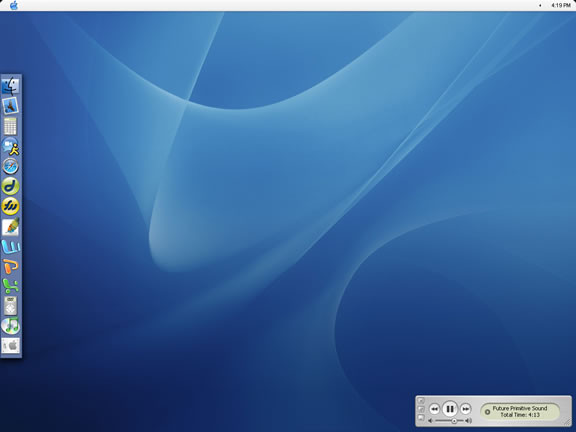Click the 4:19 PM menu bar clock

561,5
